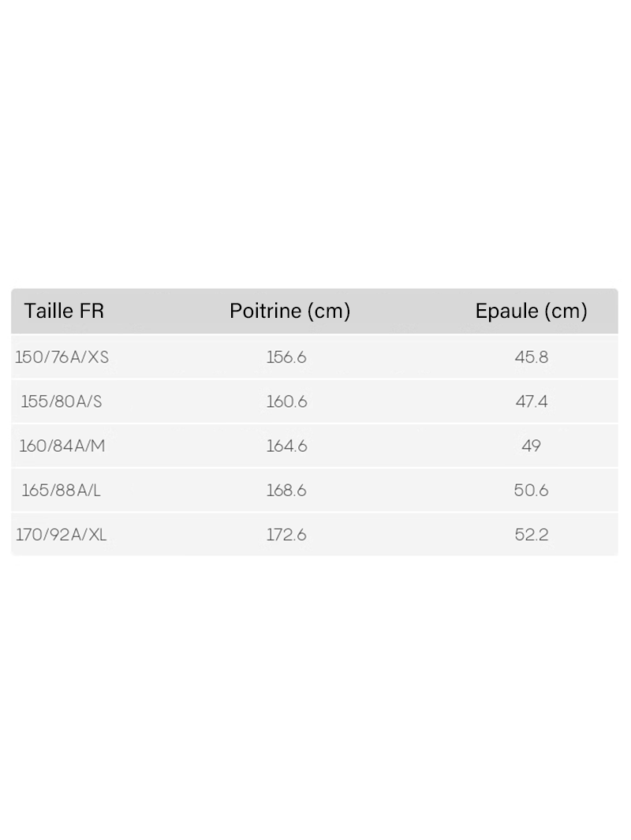Click the 50.6 shoulder value

coord(531,490)
